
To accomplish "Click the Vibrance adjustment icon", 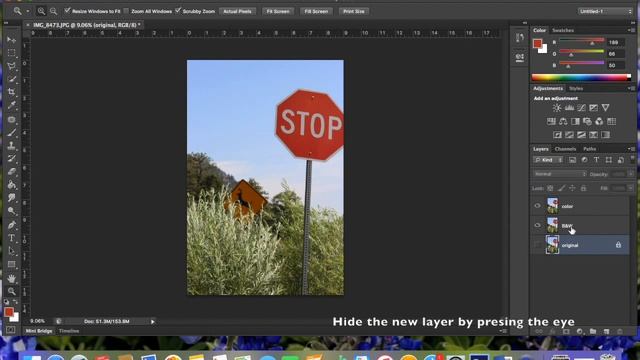I will pyautogui.click(x=605, y=108).
